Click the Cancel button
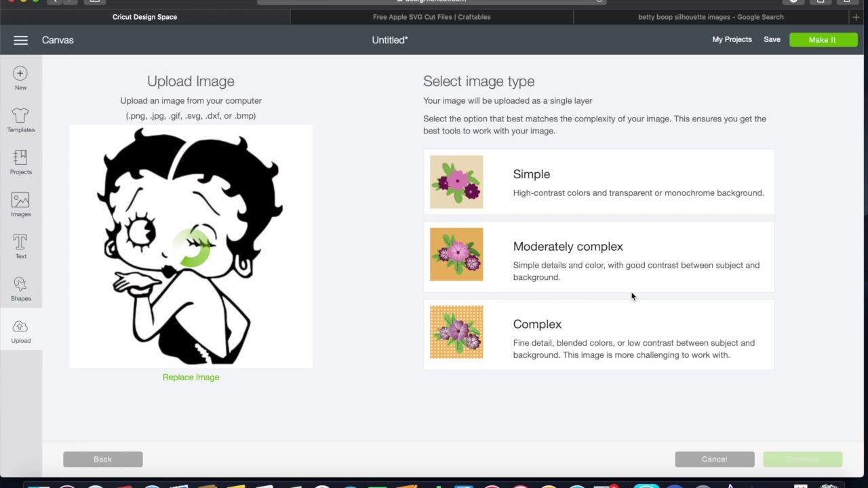868x488 pixels. coord(715,460)
